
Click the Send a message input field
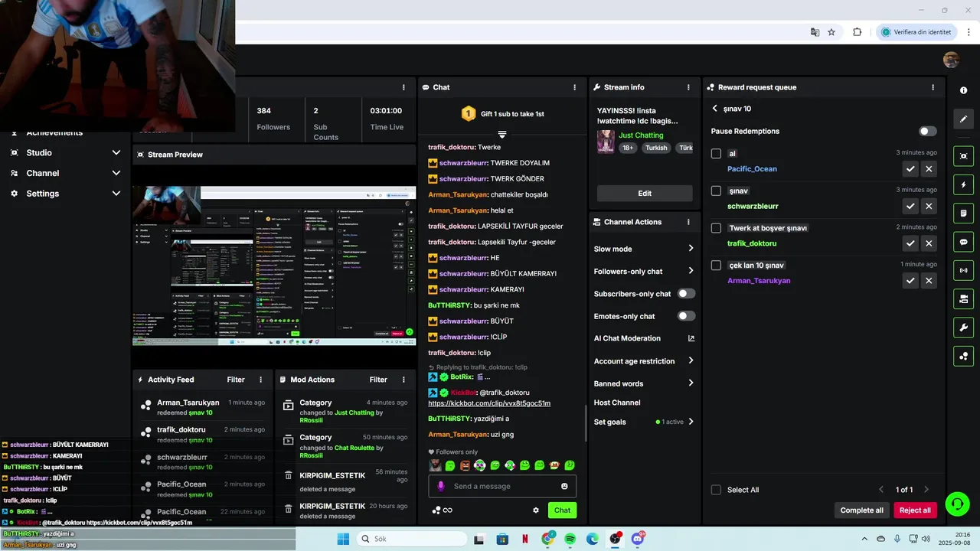502,486
